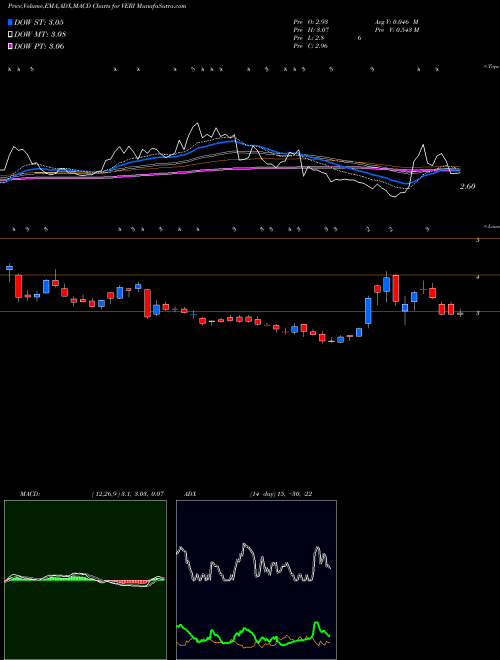
Task: Open the ADX indicator panel
Action: pyautogui.click(x=256, y=580)
